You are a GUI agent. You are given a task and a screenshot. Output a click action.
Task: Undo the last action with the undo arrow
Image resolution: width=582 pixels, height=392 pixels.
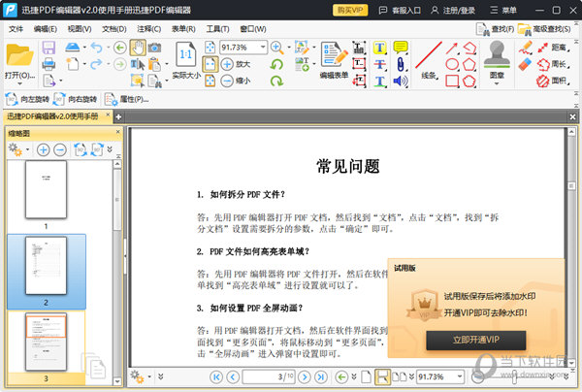[96, 48]
